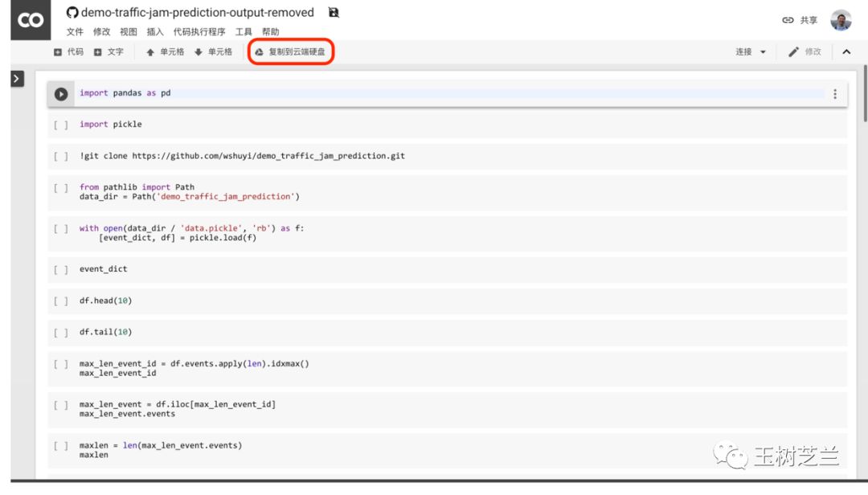Open the three-dot menu of the first cell
Image resolution: width=868 pixels, height=495 pixels.
835,94
